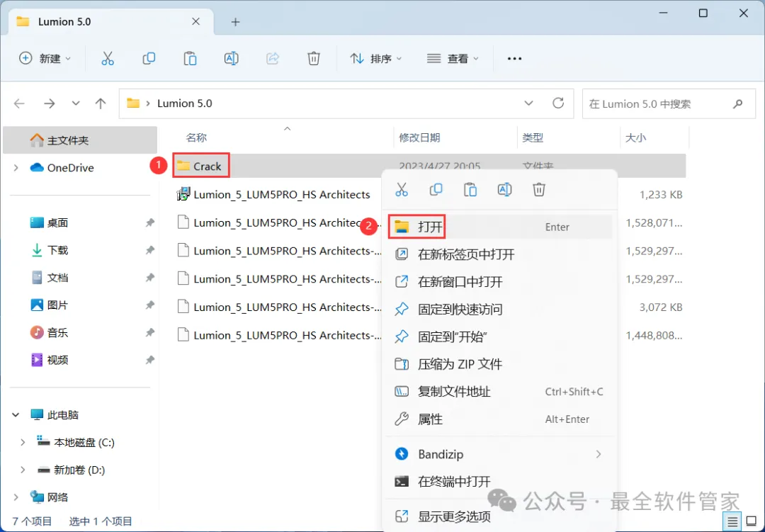Select 主文件夹 in the sidebar
Viewport: 765px width, 532px height.
tap(80, 140)
